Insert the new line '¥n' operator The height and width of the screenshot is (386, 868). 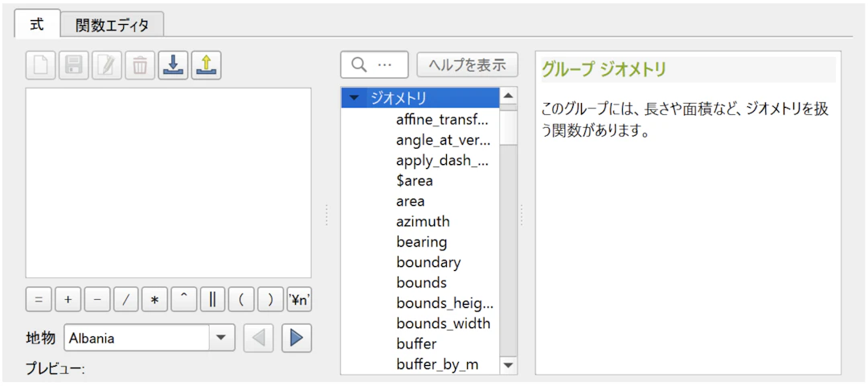click(x=300, y=300)
